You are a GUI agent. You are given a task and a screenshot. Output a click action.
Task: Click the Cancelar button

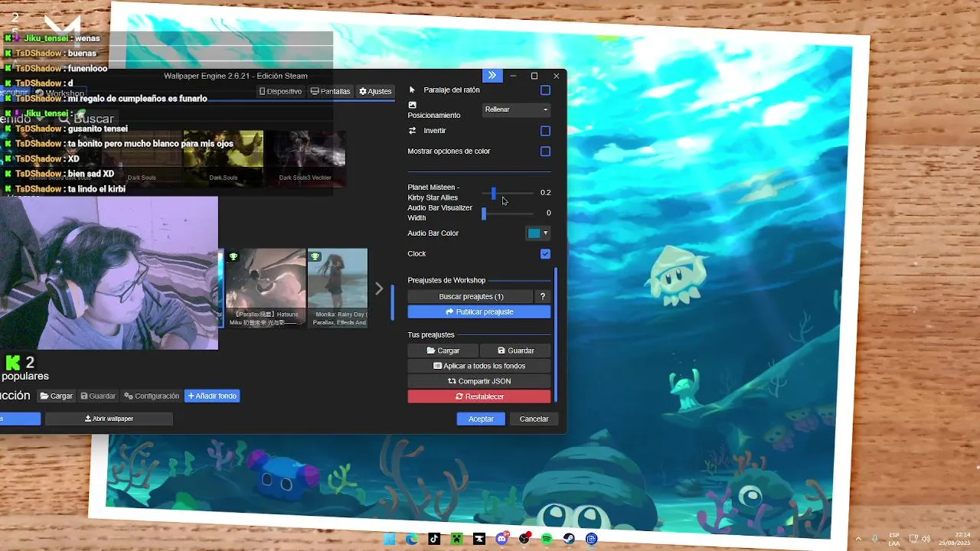tap(534, 419)
